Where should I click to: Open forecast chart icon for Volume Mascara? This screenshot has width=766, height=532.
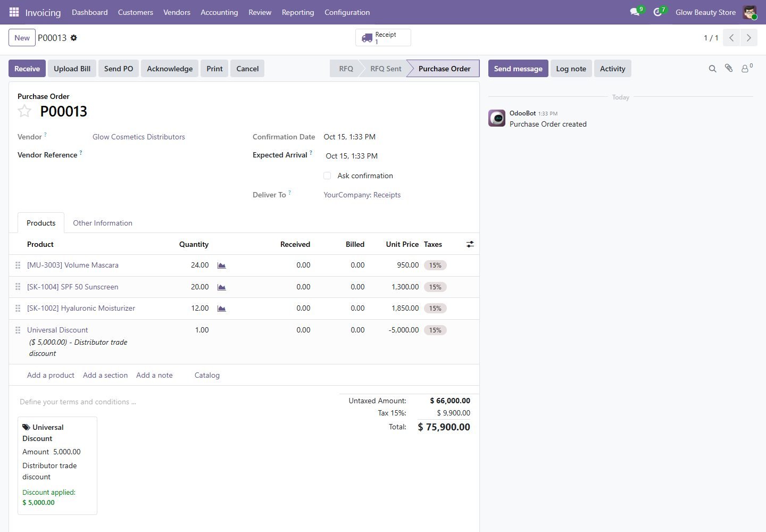pos(222,265)
